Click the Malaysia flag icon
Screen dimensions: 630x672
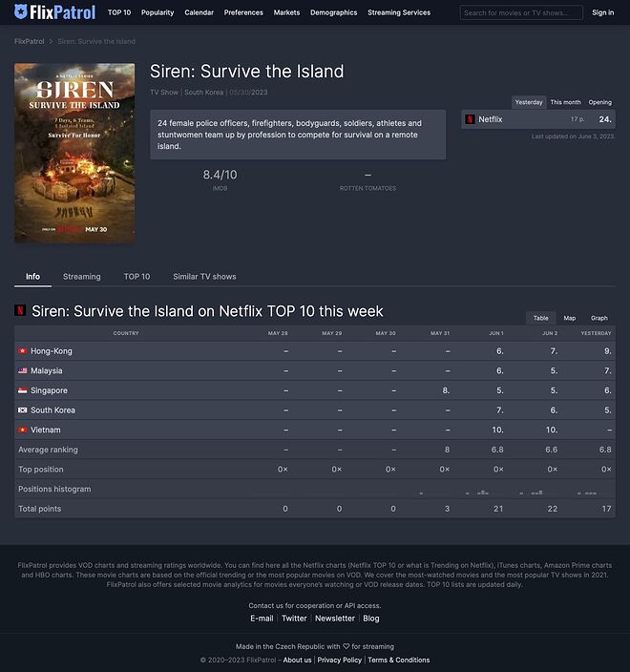click(23, 370)
